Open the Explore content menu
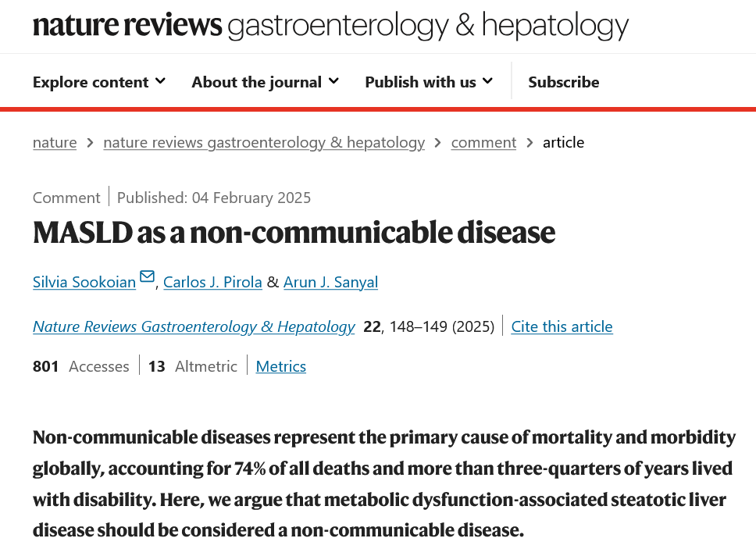The height and width of the screenshot is (556, 756). tap(91, 82)
